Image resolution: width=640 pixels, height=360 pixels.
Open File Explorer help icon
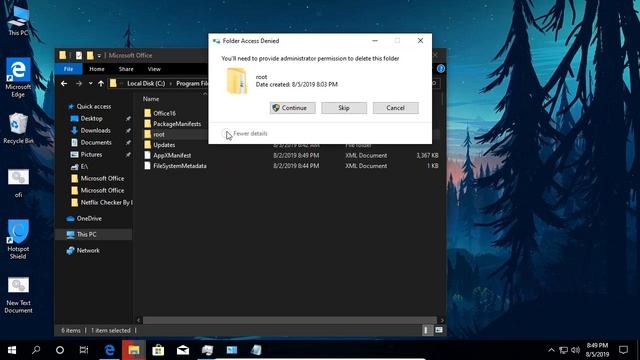point(440,69)
